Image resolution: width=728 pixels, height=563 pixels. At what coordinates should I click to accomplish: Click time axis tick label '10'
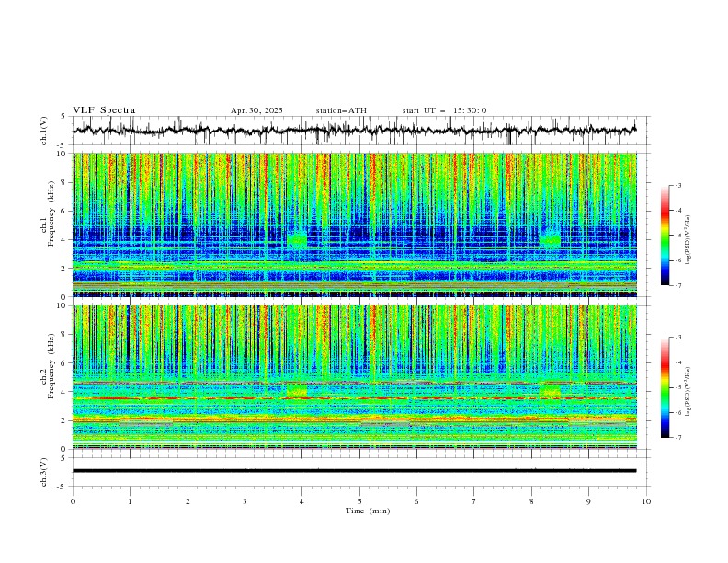pyautogui.click(x=646, y=501)
